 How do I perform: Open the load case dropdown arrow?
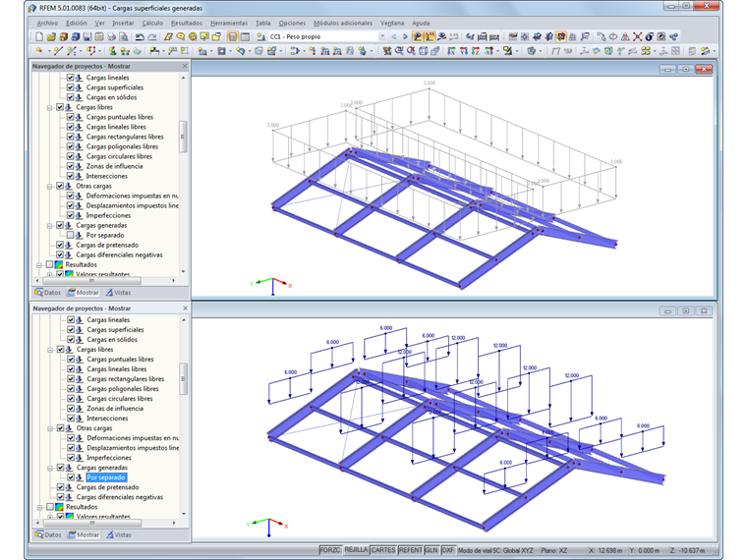(x=382, y=36)
